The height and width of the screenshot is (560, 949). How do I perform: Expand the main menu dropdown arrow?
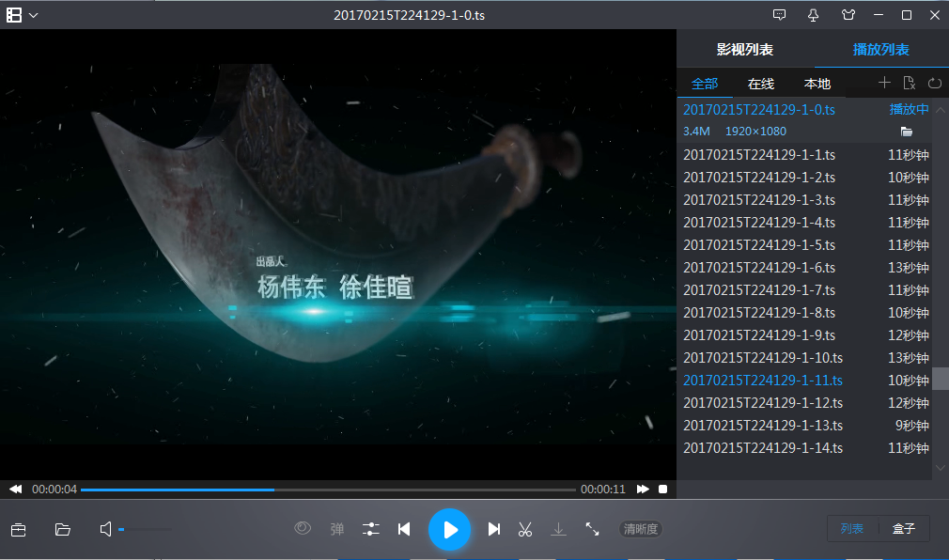click(33, 16)
